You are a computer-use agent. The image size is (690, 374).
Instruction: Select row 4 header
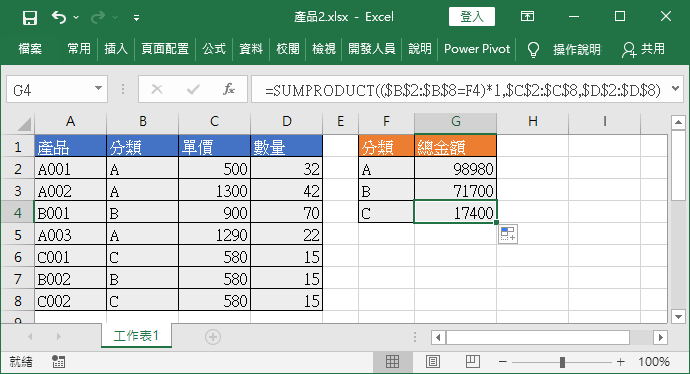[x=17, y=213]
